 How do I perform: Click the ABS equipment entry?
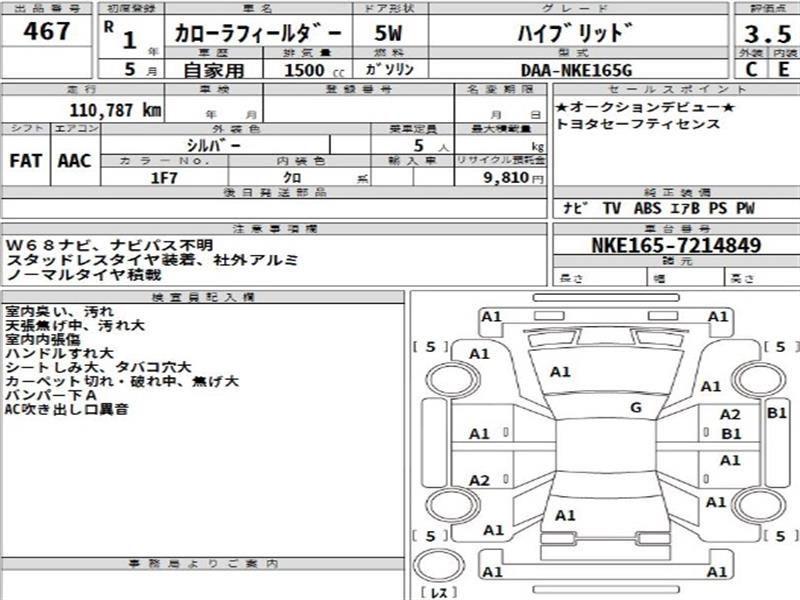(647, 208)
